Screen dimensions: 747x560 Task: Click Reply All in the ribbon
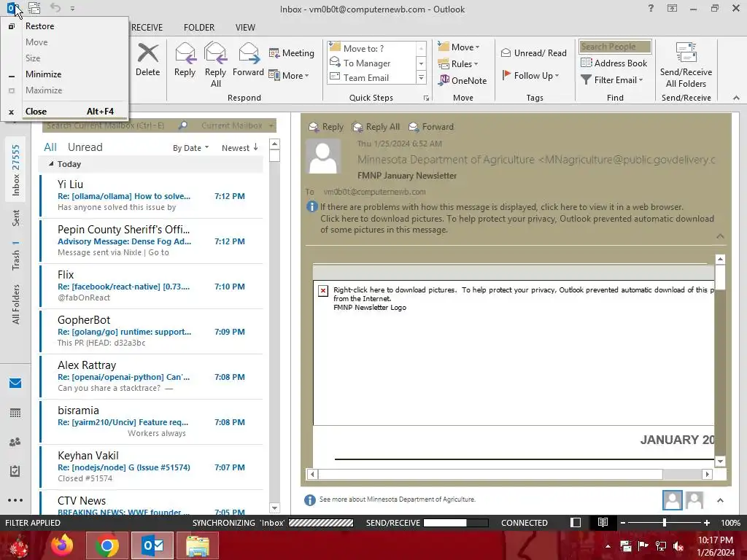215,65
